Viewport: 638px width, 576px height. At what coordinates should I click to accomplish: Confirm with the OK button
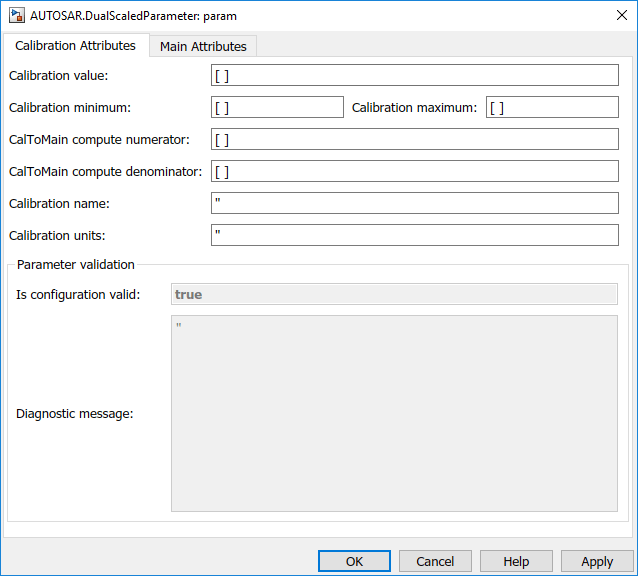click(x=354, y=561)
